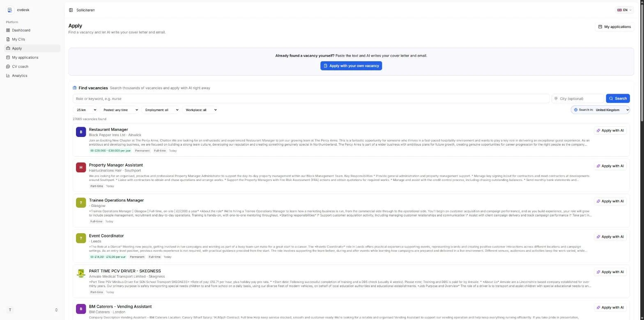Click the BM Caterers 'B' avatar
This screenshot has width=644, height=320.
[81, 309]
